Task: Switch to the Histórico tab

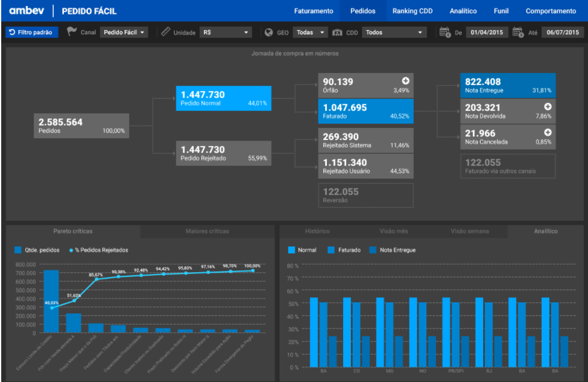Action: click(317, 231)
